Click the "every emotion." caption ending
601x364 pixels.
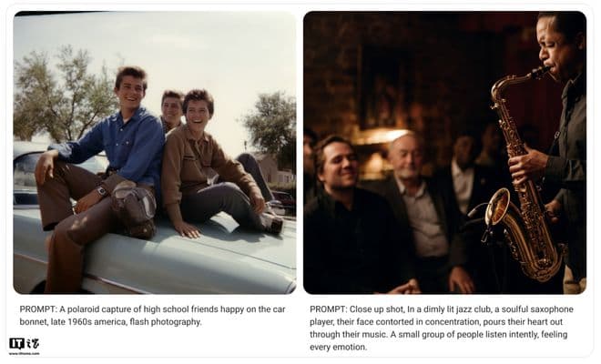(338, 347)
